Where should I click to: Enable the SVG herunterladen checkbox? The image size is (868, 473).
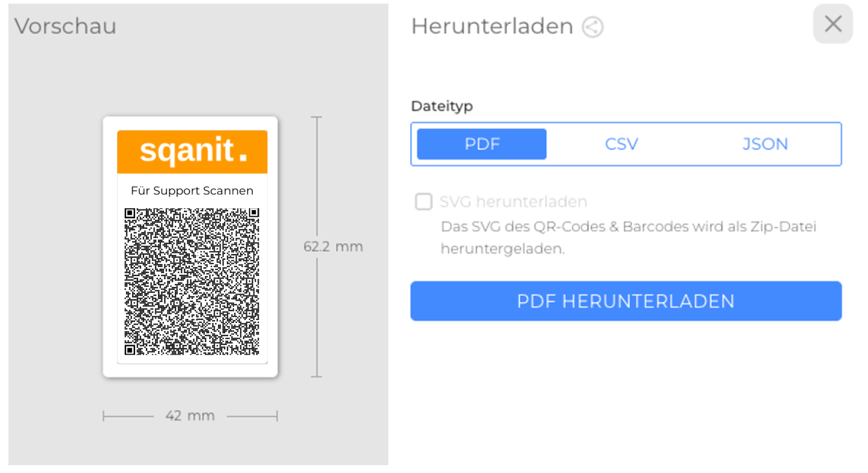(424, 202)
